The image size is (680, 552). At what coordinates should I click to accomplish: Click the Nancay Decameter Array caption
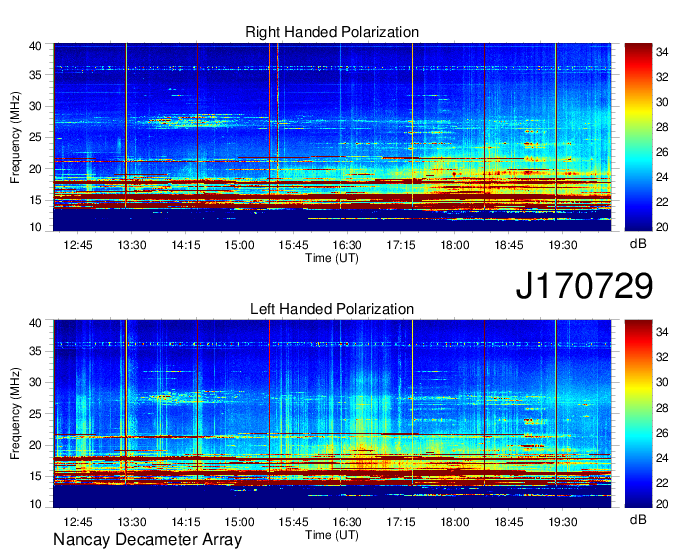coord(147,540)
